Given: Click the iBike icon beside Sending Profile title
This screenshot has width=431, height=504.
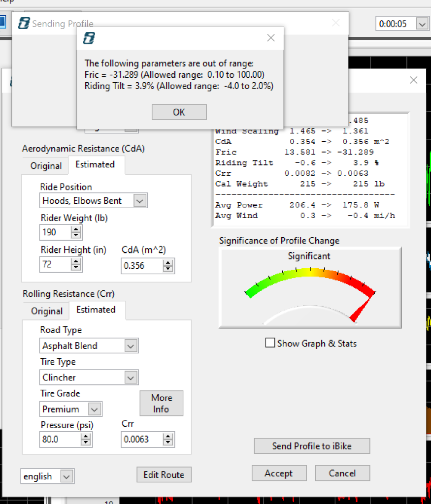Looking at the screenshot, I should coord(23,23).
